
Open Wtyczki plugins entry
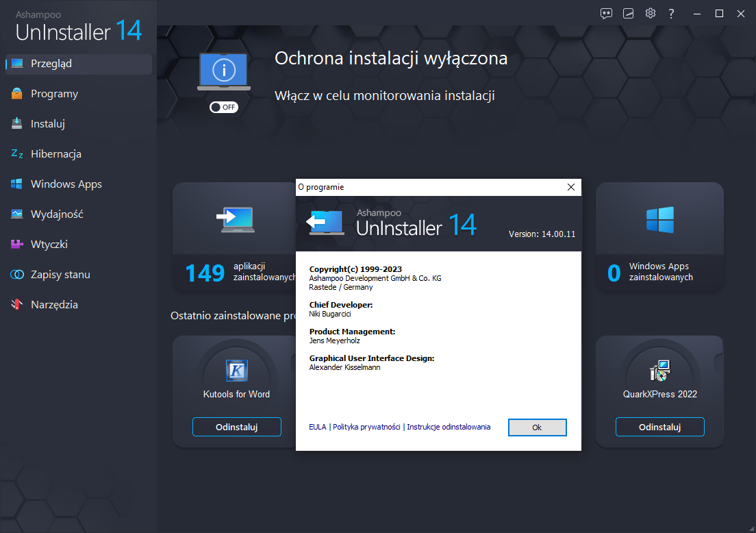(79, 245)
